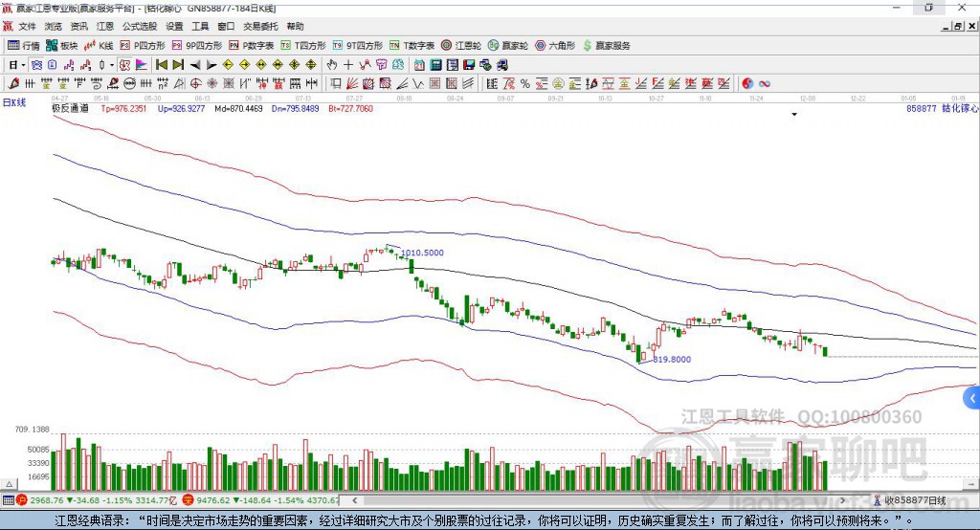Click the 极反通道 indicator name
Image resolution: width=980 pixels, height=530 pixels.
(x=70, y=108)
